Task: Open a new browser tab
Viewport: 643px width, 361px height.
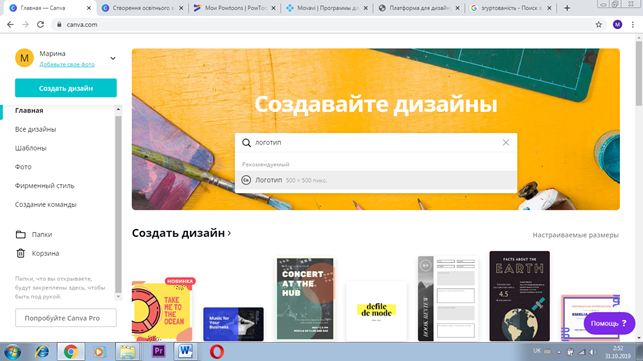Action: (x=567, y=8)
